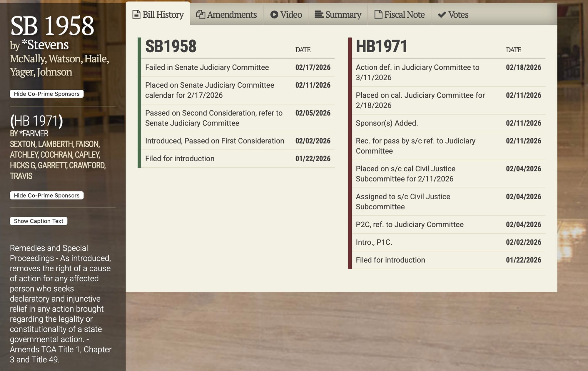Click the Votes checkmark icon
The image size is (588, 371).
pyautogui.click(x=442, y=15)
